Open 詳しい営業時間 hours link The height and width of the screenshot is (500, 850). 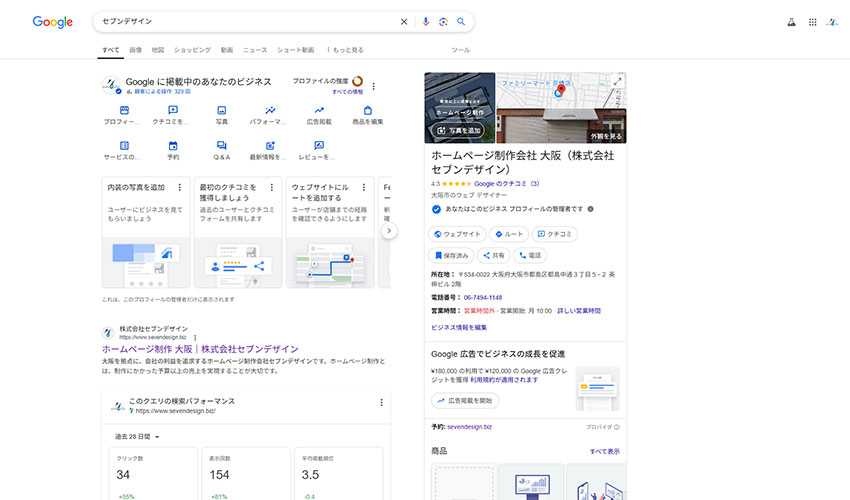pos(579,311)
